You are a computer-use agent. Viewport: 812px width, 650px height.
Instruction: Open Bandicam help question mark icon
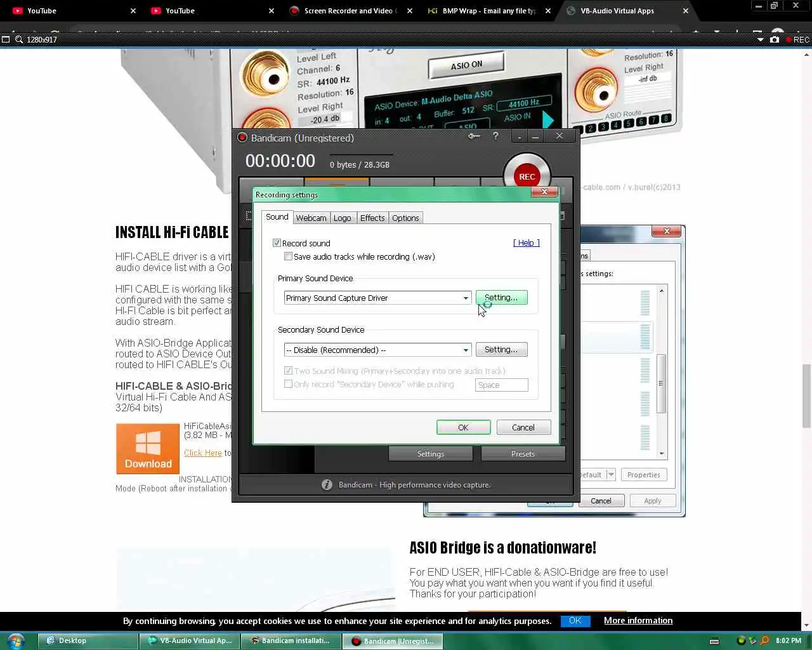coord(495,136)
